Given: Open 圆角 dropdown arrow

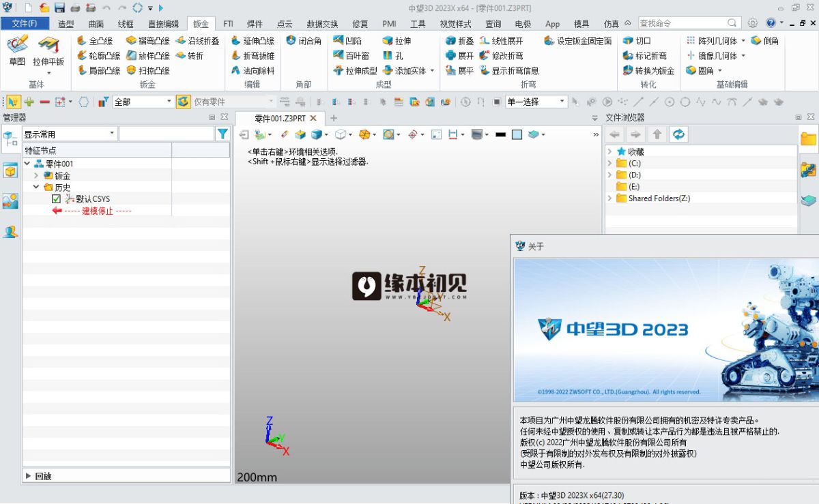Looking at the screenshot, I should click(719, 70).
